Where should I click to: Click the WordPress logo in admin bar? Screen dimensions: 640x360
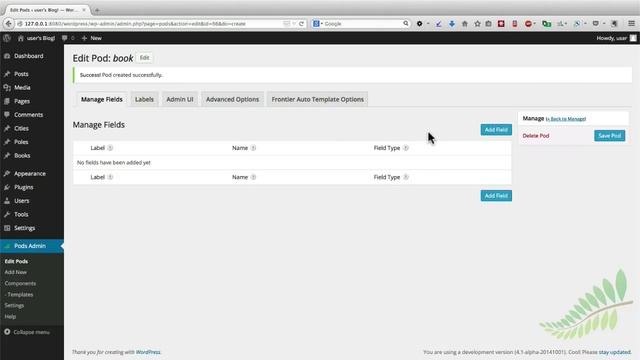pyautogui.click(x=7, y=38)
